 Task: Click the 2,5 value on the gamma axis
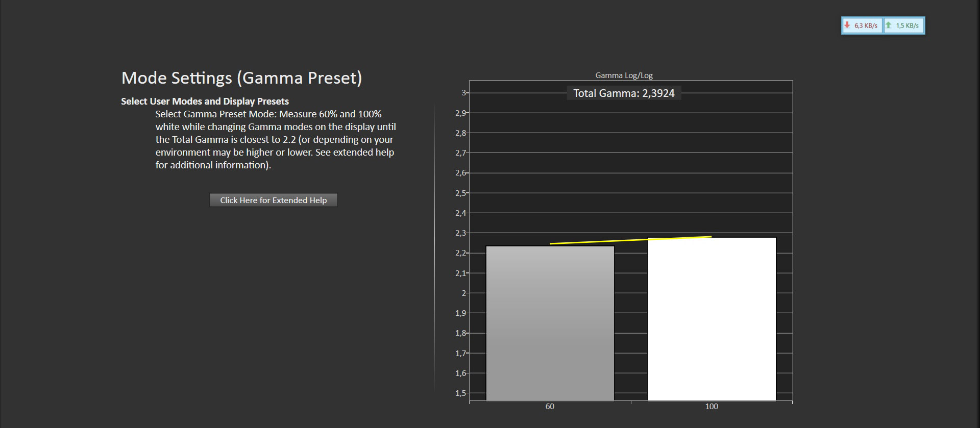pyautogui.click(x=460, y=193)
